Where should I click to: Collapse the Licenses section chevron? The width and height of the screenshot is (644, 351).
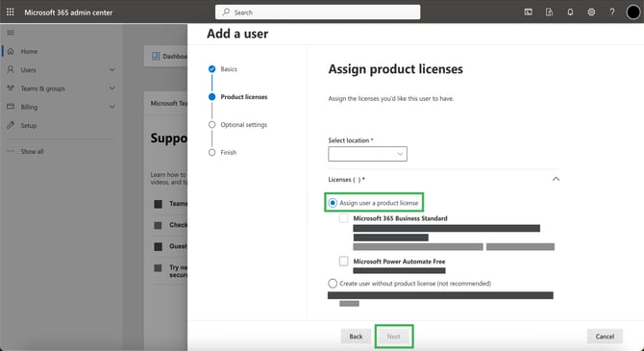[x=556, y=179]
